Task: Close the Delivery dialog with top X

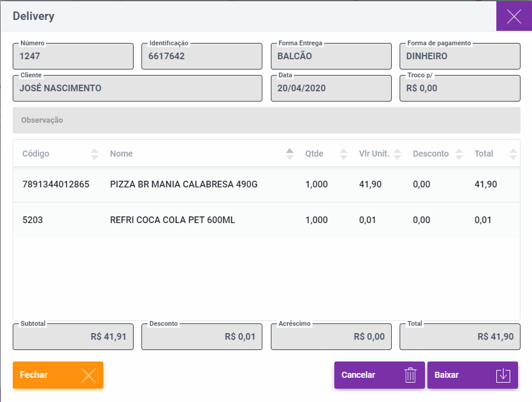Action: 514,16
